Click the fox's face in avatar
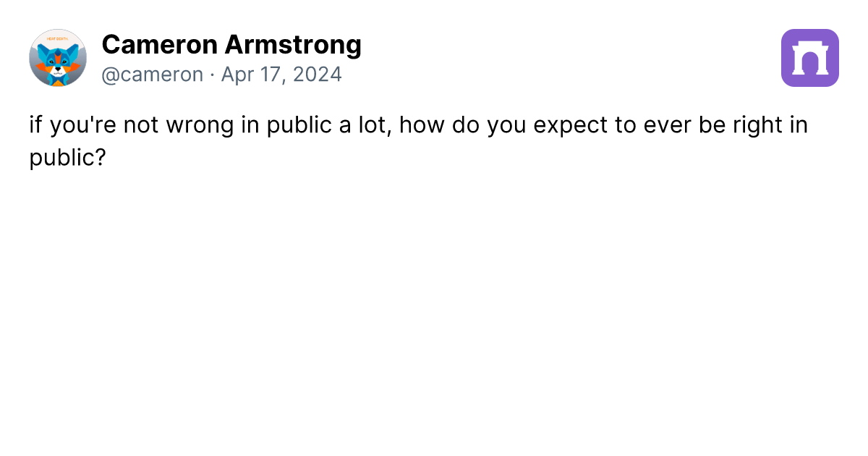The height and width of the screenshot is (456, 868). click(x=58, y=62)
